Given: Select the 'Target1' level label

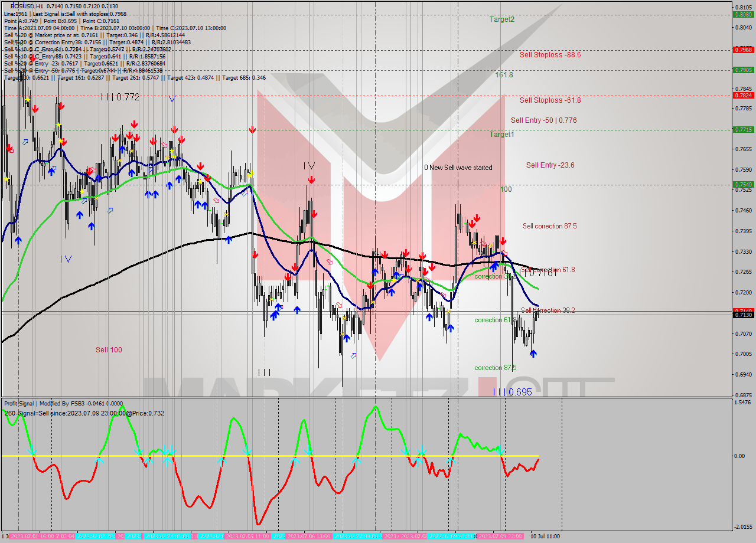Looking at the screenshot, I should pos(501,135).
